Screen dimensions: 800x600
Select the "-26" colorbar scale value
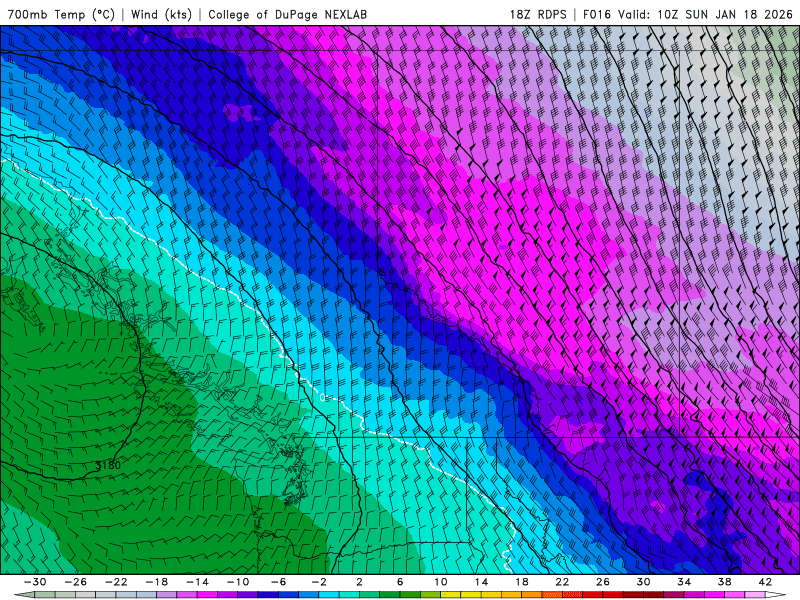point(76,582)
